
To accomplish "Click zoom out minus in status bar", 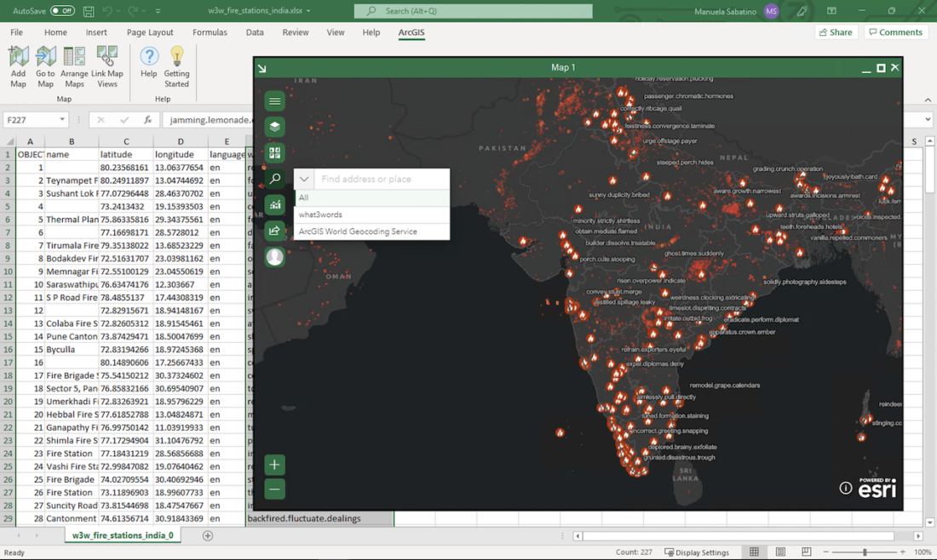I will pyautogui.click(x=825, y=552).
